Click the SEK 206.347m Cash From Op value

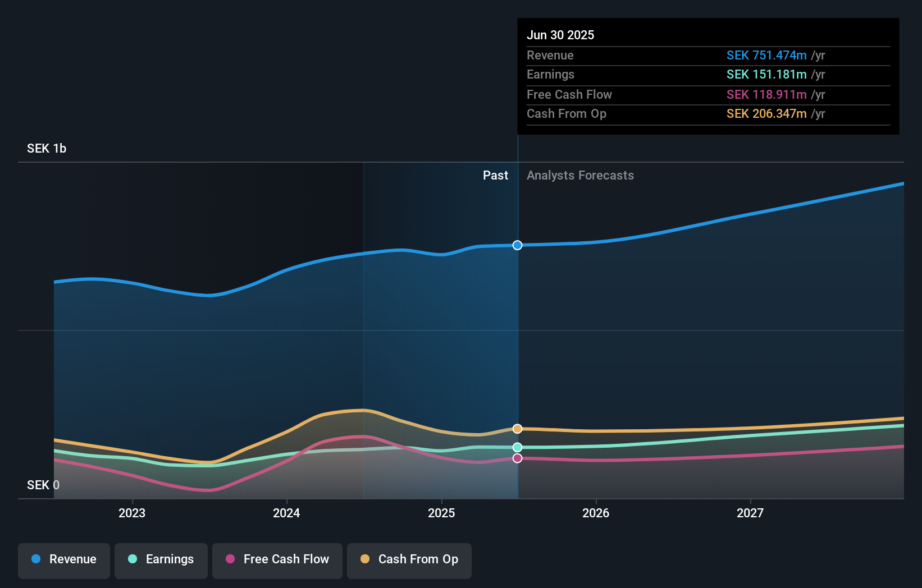coord(766,114)
